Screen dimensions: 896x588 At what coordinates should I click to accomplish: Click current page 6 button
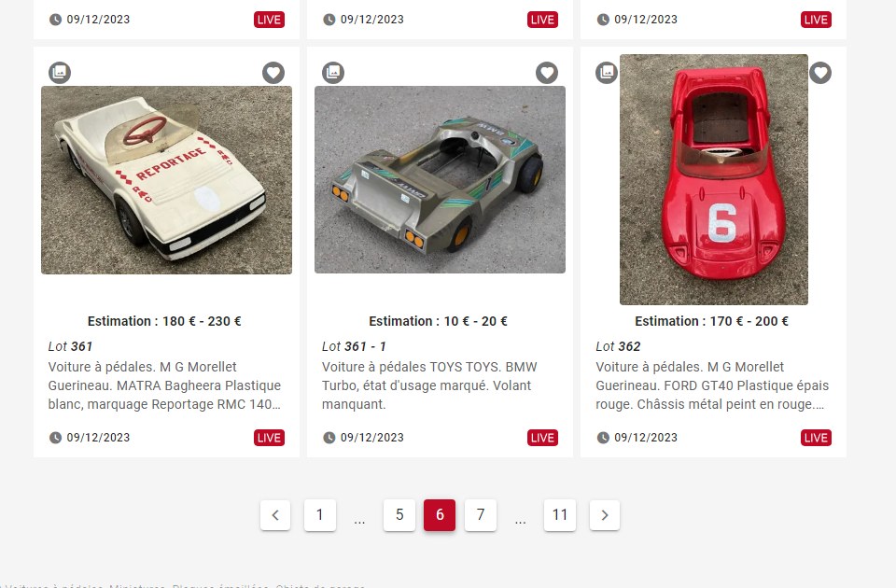(x=440, y=515)
